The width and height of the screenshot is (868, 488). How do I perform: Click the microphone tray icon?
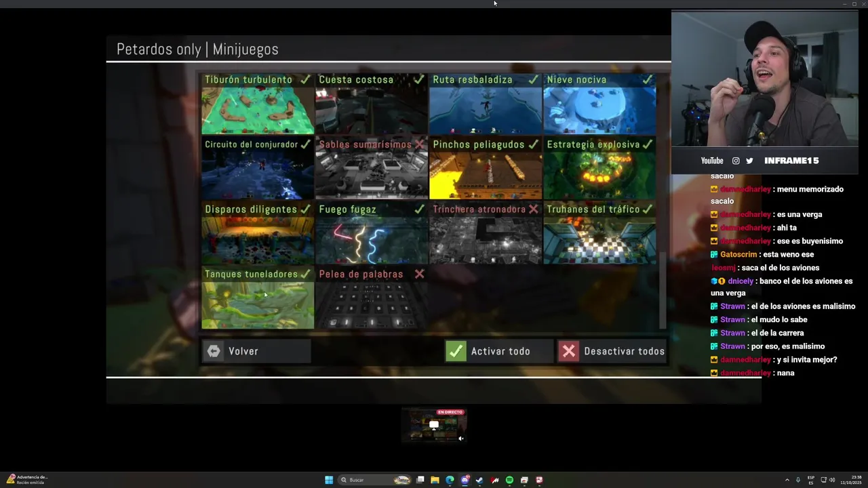click(798, 480)
